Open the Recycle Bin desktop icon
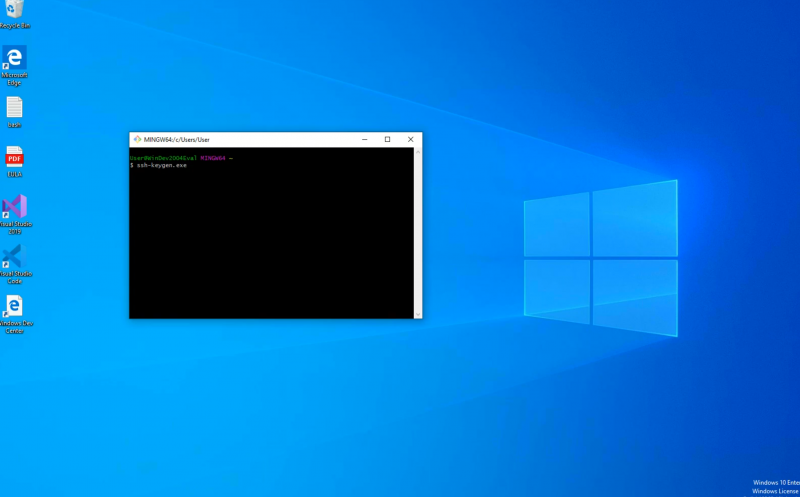The width and height of the screenshot is (800, 497). tap(14, 14)
